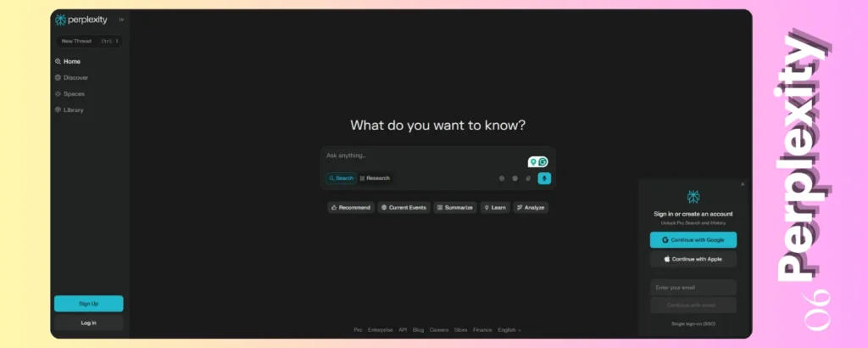
Task: Click the paperclip attach file icon
Action: point(528,178)
